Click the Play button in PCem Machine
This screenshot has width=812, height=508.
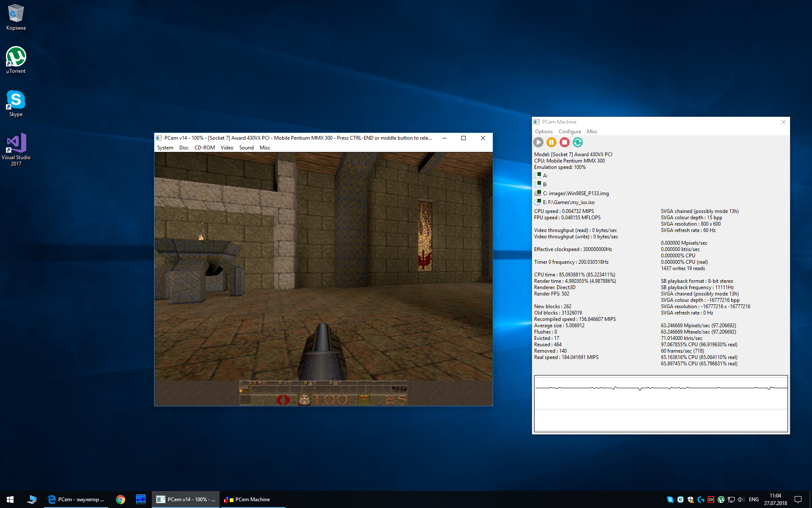point(538,143)
